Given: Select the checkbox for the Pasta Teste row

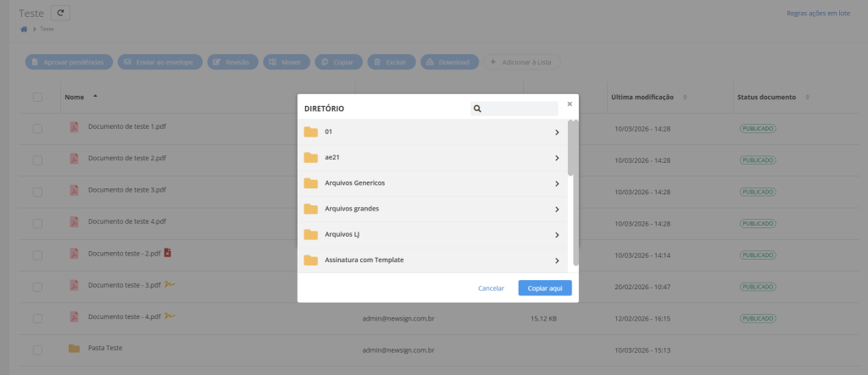Looking at the screenshot, I should pos(37,350).
